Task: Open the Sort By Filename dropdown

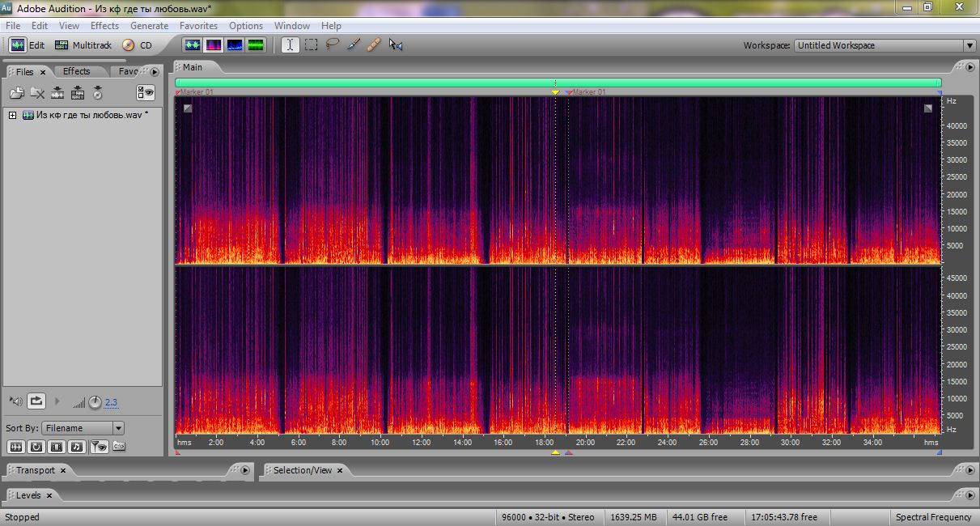Action: pos(118,428)
